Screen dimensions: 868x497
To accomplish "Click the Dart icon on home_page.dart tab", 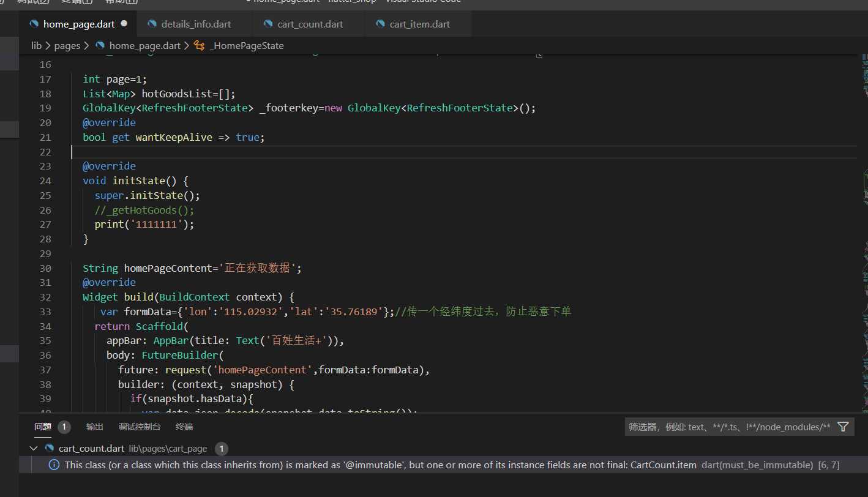I will [34, 24].
